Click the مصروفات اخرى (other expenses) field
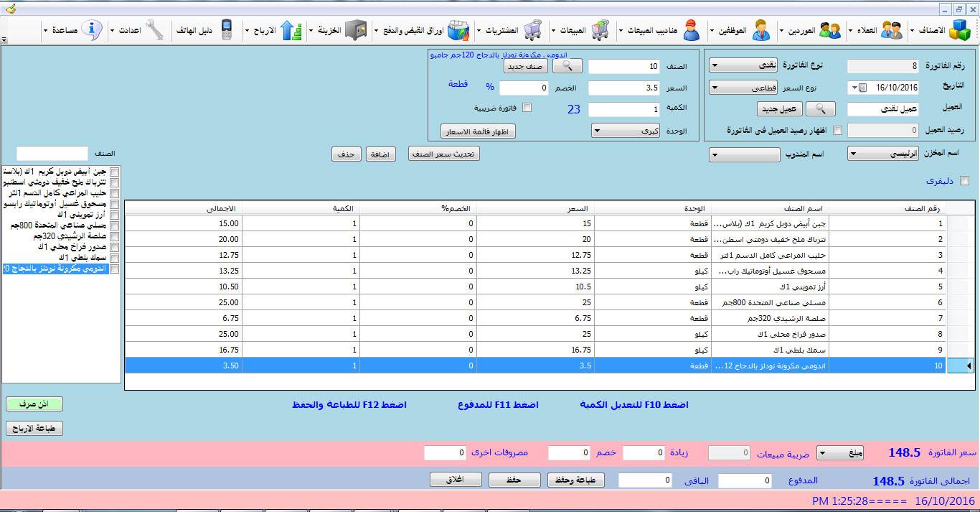The height and width of the screenshot is (512, 980). point(445,453)
